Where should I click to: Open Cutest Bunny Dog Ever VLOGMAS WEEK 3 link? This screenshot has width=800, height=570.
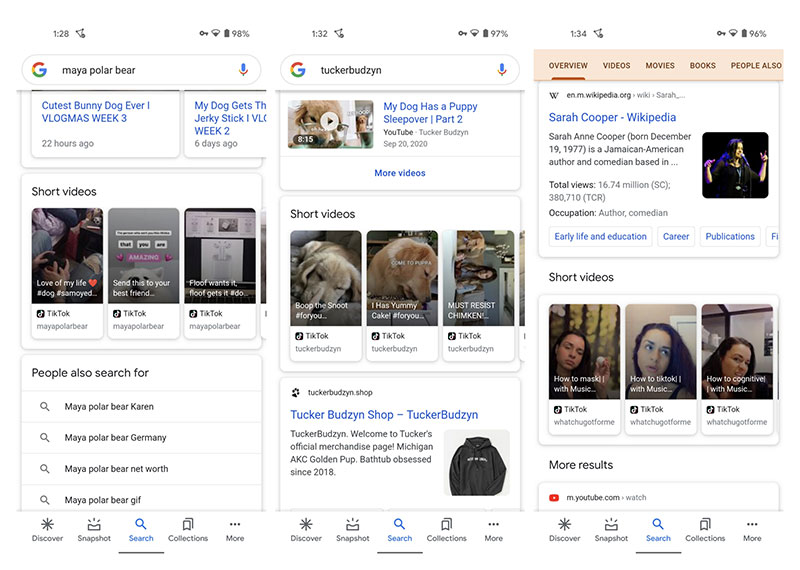click(x=96, y=112)
